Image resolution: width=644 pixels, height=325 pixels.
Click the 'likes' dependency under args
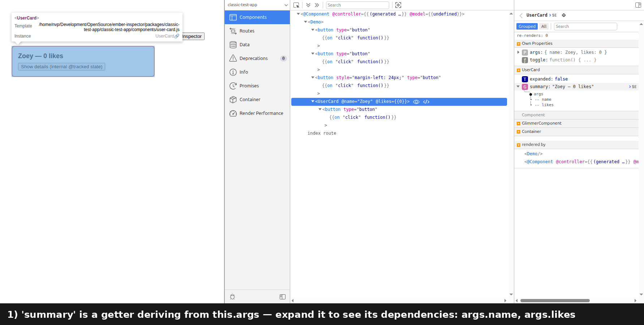pos(548,105)
